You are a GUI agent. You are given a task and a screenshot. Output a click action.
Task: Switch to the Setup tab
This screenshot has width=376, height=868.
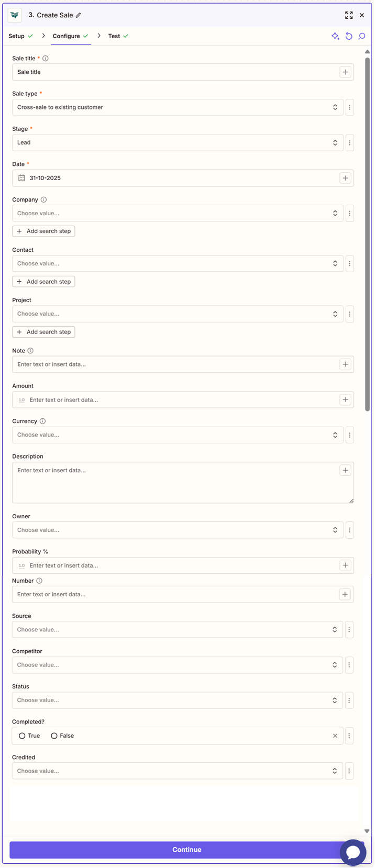[16, 36]
